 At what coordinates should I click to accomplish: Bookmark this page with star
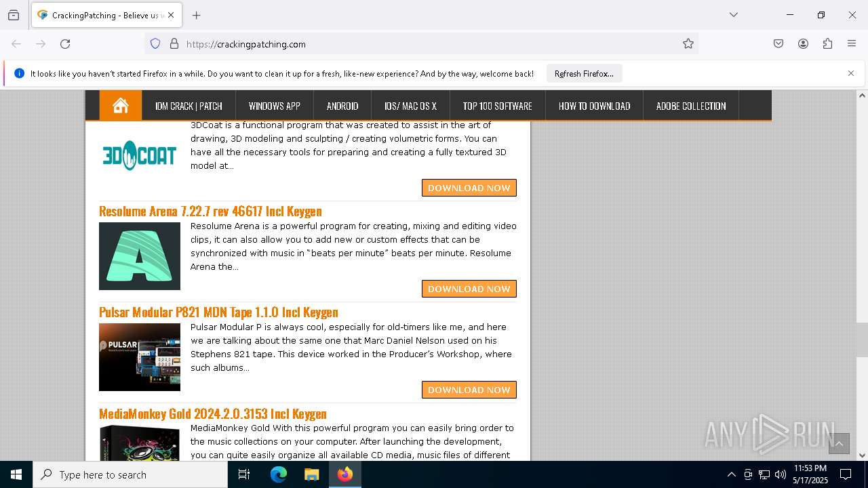(x=688, y=43)
